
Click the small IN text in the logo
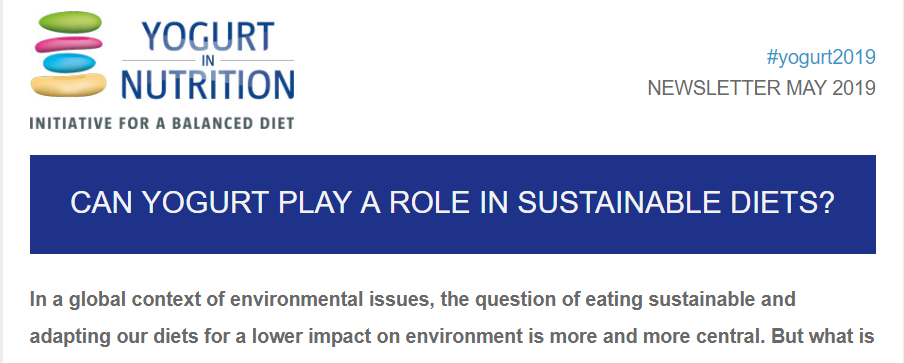(208, 60)
